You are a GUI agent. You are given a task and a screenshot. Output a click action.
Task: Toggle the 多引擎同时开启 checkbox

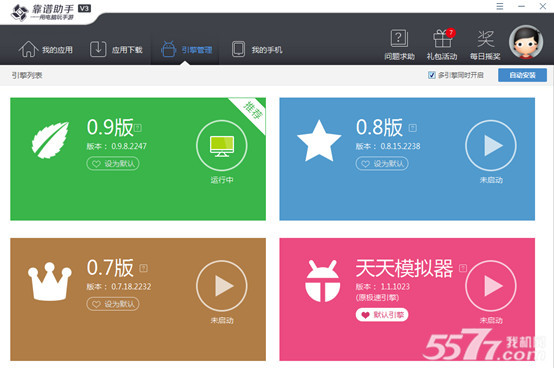point(431,75)
